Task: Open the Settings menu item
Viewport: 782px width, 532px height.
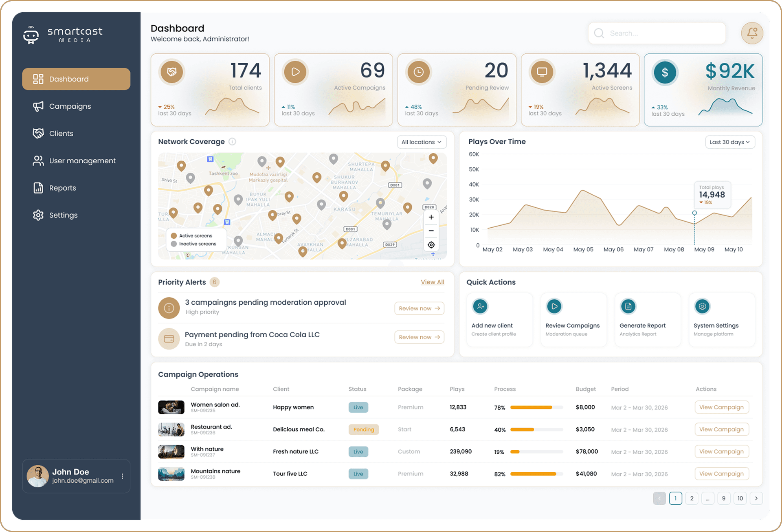Action: (x=76, y=215)
